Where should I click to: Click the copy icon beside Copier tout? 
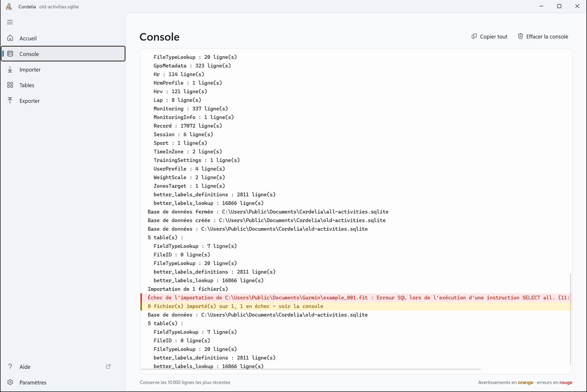tap(474, 36)
